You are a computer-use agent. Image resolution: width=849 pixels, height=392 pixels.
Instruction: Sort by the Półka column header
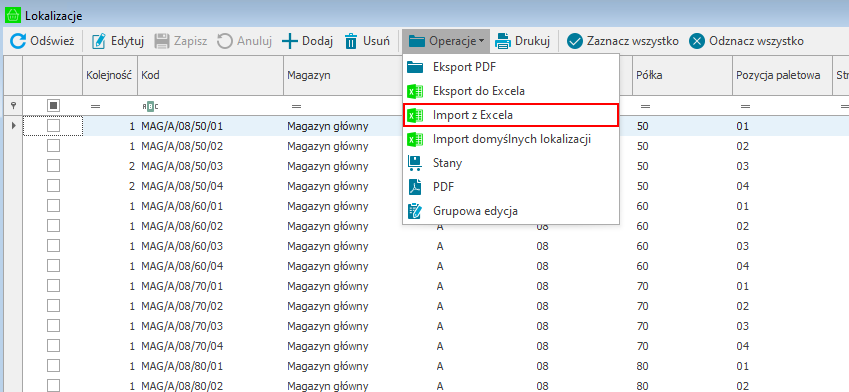click(682, 76)
